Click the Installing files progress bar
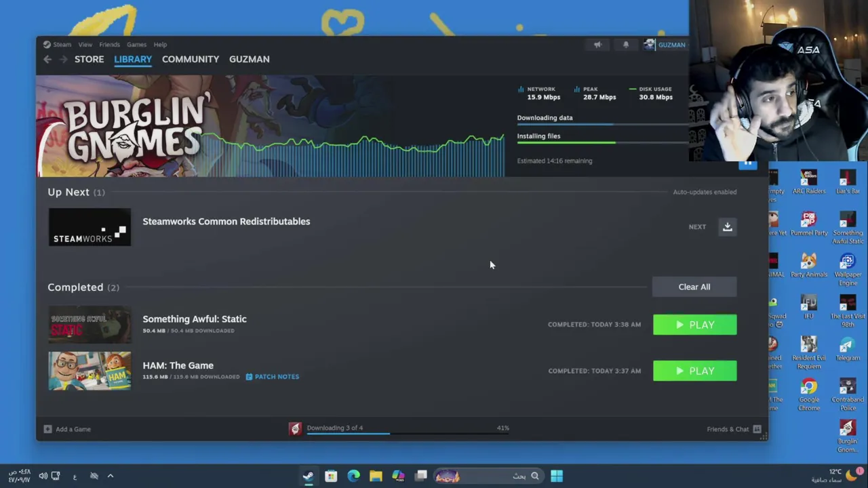 (603, 142)
